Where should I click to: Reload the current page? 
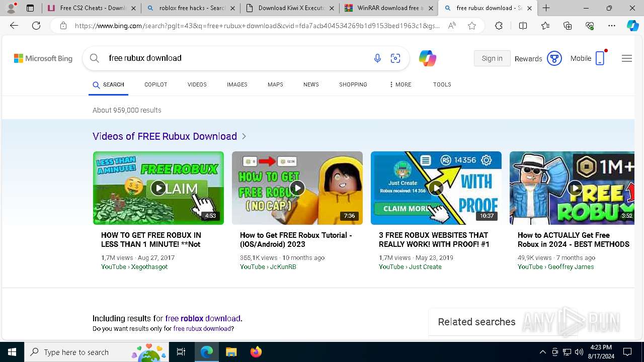click(36, 26)
